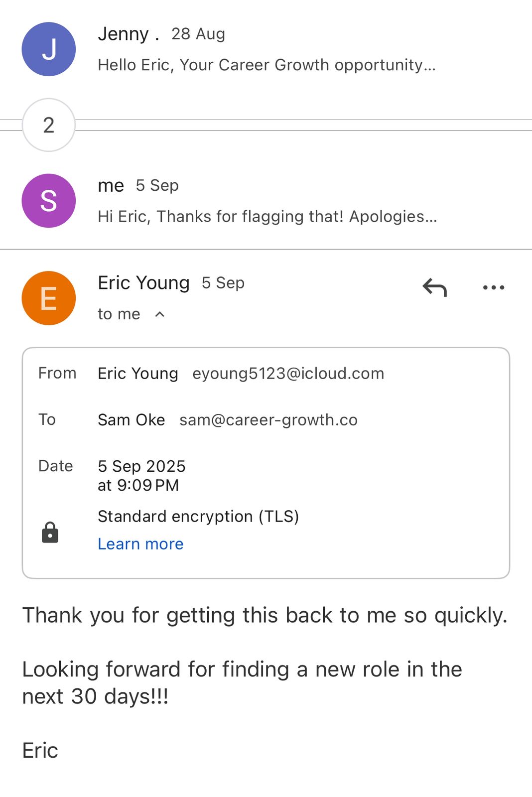Image resolution: width=532 pixels, height=797 pixels.
Task: Tap Jenny's blue J avatar
Action: (x=49, y=49)
